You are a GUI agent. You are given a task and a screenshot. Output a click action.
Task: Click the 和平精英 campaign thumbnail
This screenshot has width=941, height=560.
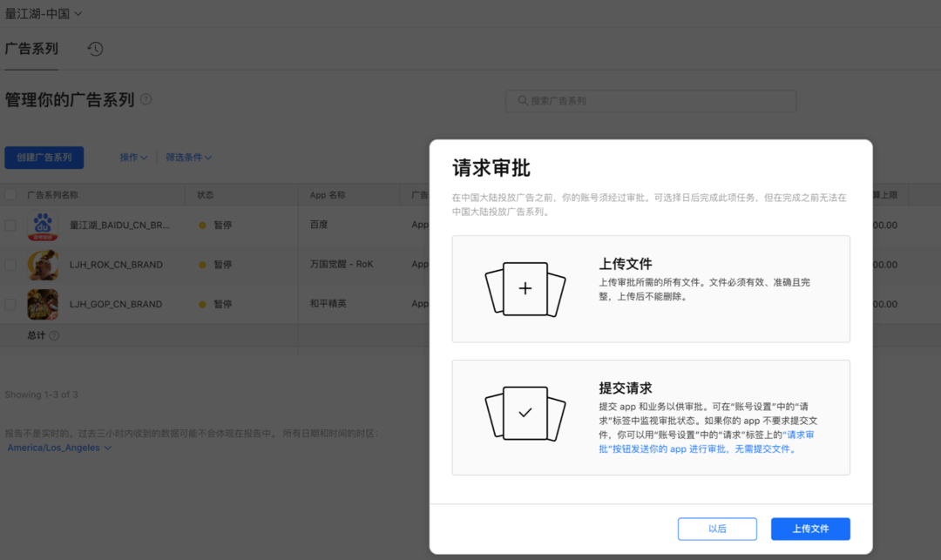click(43, 304)
